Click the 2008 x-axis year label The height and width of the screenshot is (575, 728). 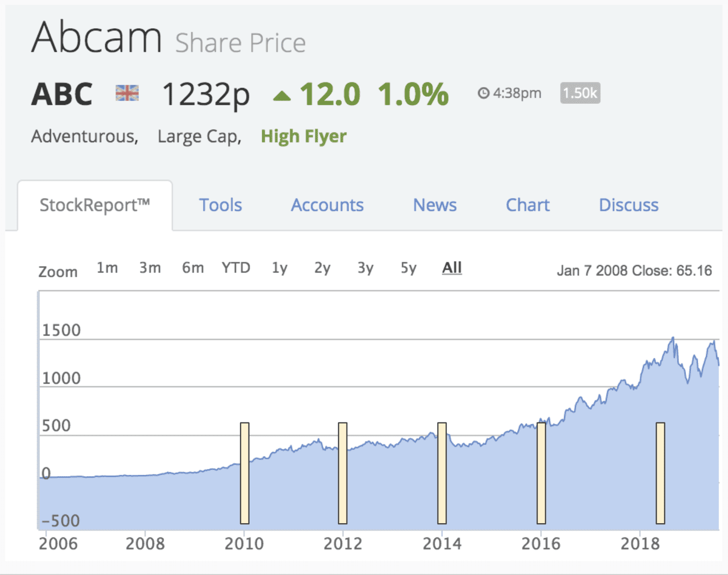point(145,543)
